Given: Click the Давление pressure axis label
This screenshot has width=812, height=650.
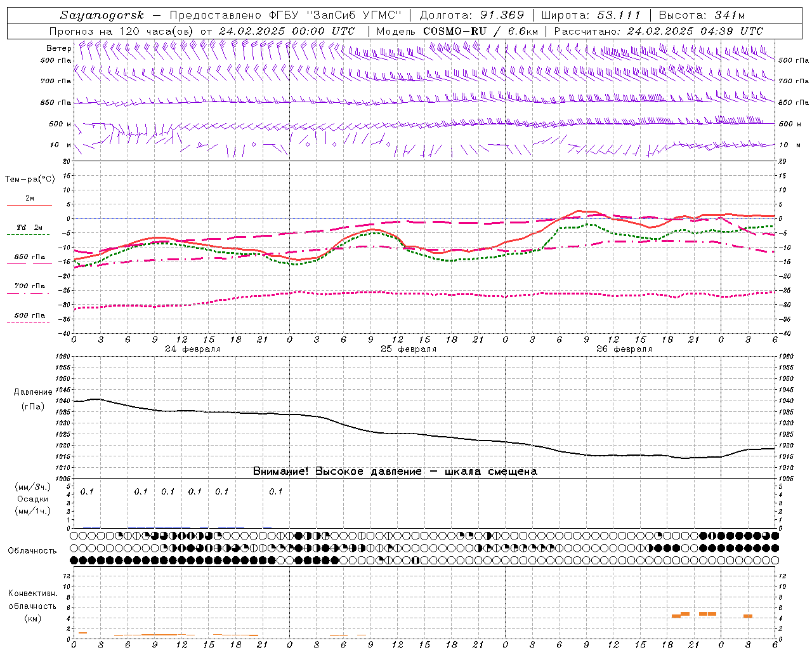Looking at the screenshot, I should 32,392.
